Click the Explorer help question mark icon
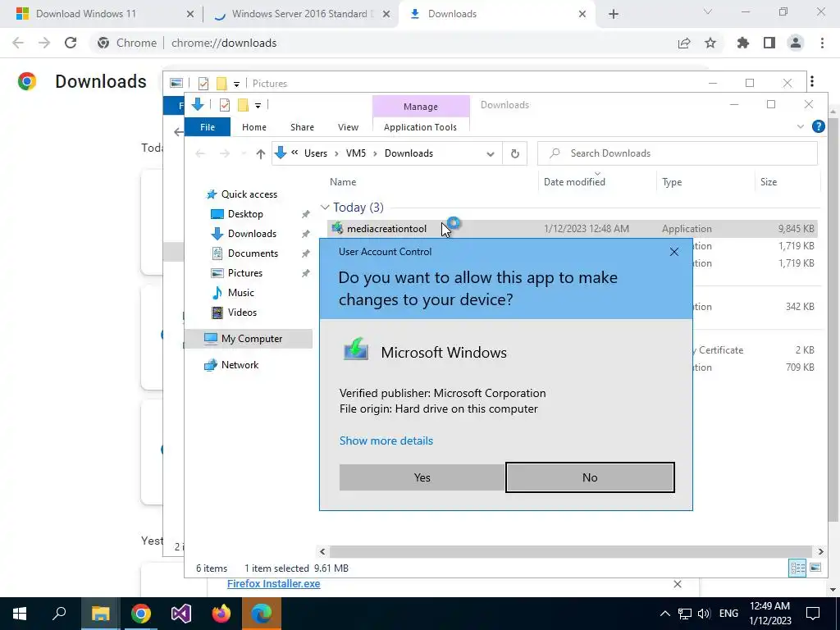The width and height of the screenshot is (840, 630). [x=818, y=126]
